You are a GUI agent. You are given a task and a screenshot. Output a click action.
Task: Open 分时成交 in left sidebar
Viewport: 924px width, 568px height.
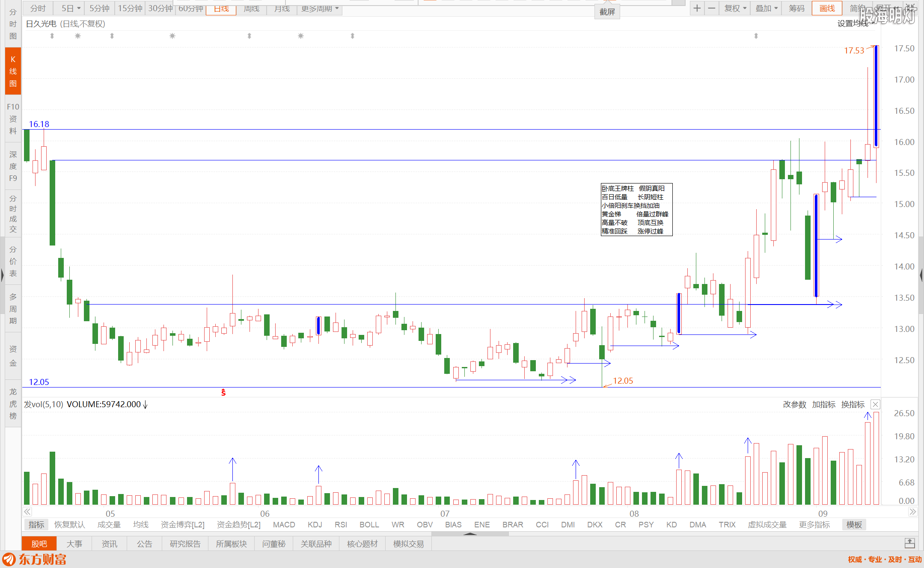pos(13,213)
